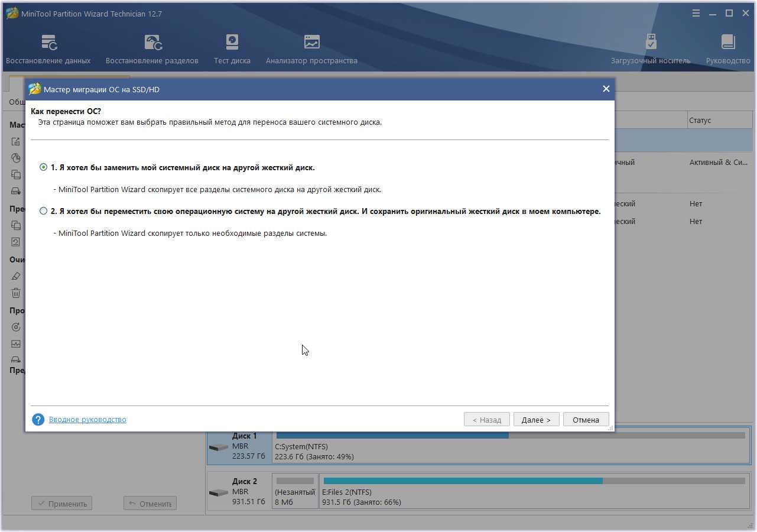Open the Руководство manual
The height and width of the screenshot is (532, 757).
tap(728, 50)
